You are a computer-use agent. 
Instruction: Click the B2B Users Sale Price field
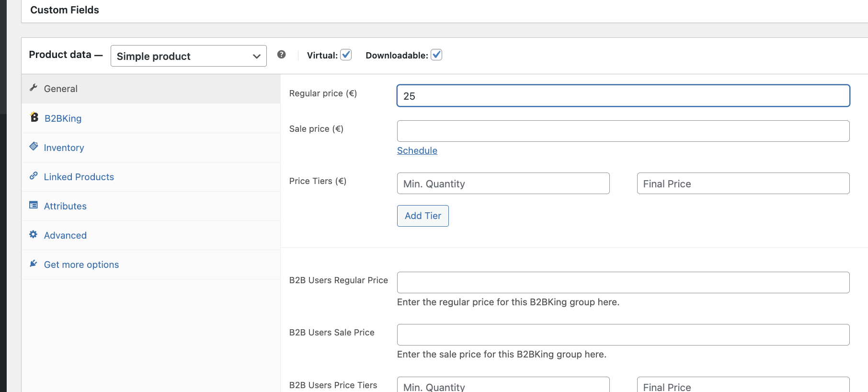(623, 335)
